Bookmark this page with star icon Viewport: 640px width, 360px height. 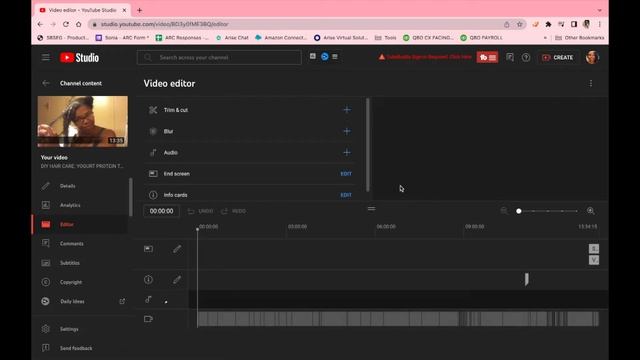pyautogui.click(x=520, y=24)
